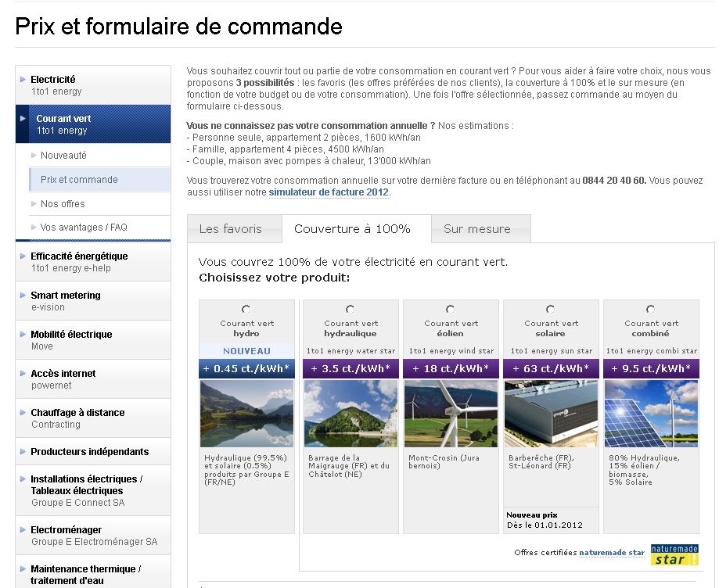Open the Smart metering e-vision item
This screenshot has height=588, width=719.
tap(93, 301)
